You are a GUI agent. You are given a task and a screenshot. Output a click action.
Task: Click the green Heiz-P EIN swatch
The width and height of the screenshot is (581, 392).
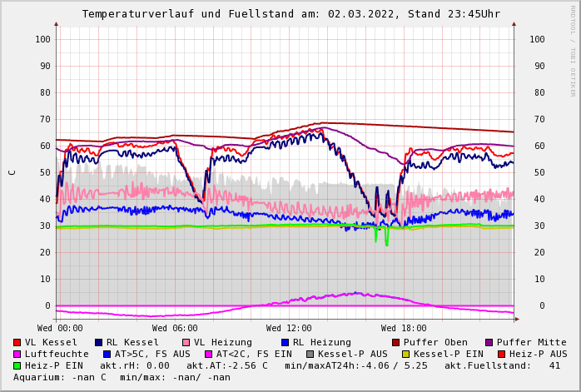[x=17, y=365]
